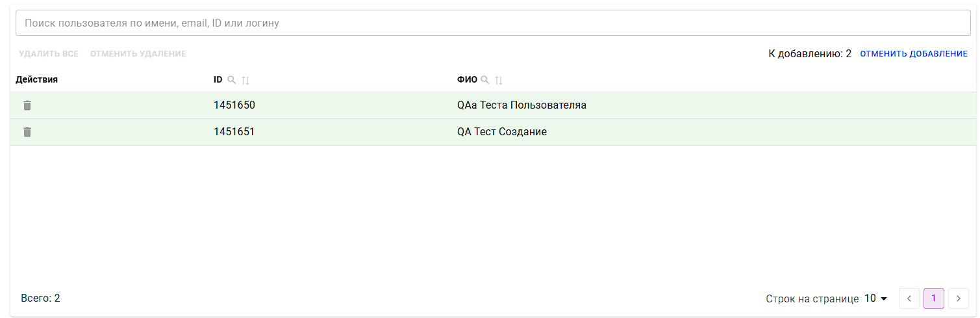Delete the user row with ID 1451650

point(27,105)
